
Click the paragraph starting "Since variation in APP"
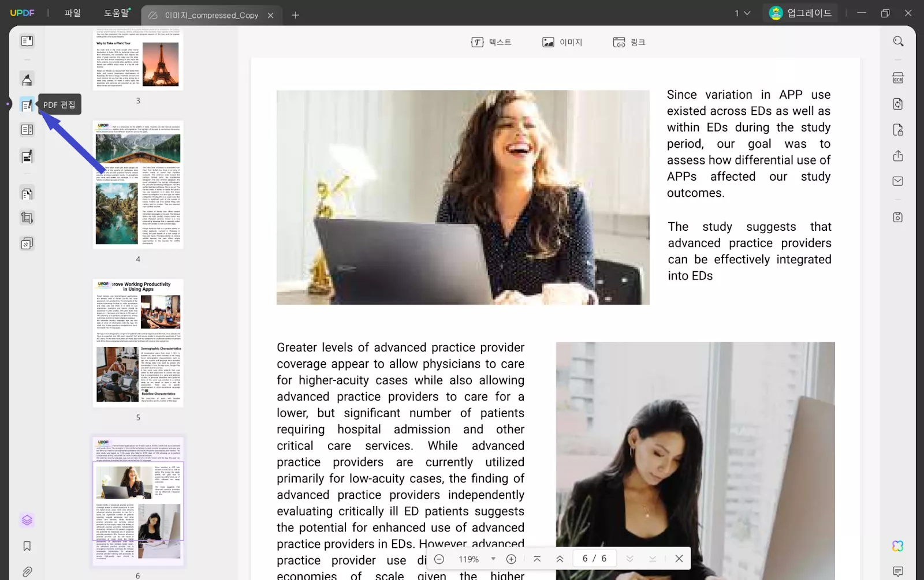[748, 144]
